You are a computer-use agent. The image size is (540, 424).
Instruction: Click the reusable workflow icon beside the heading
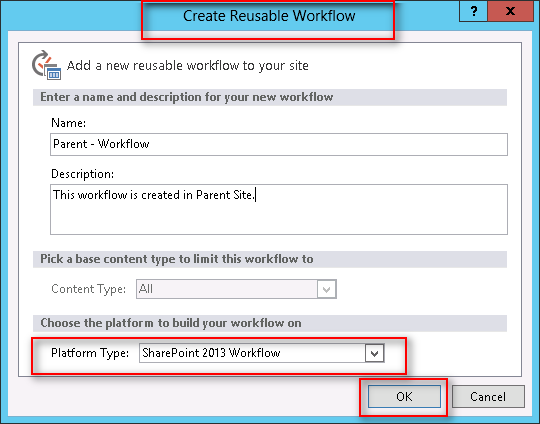coord(46,65)
